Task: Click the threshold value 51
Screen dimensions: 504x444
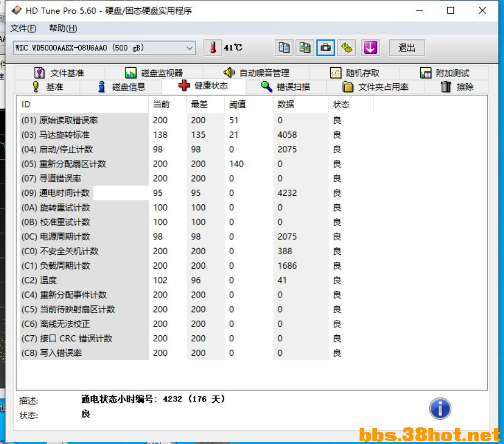Action: [x=234, y=120]
